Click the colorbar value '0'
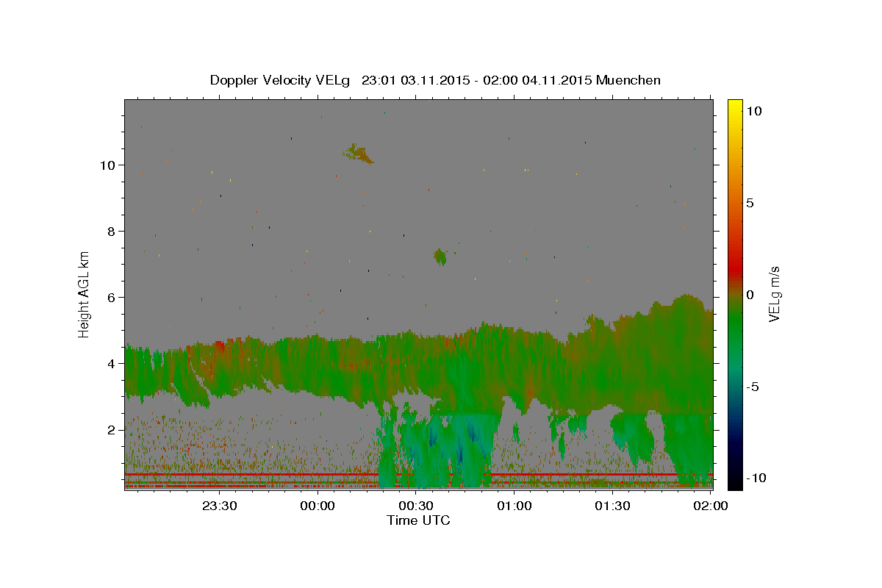Viewport: 882px width, 588px height. click(750, 294)
